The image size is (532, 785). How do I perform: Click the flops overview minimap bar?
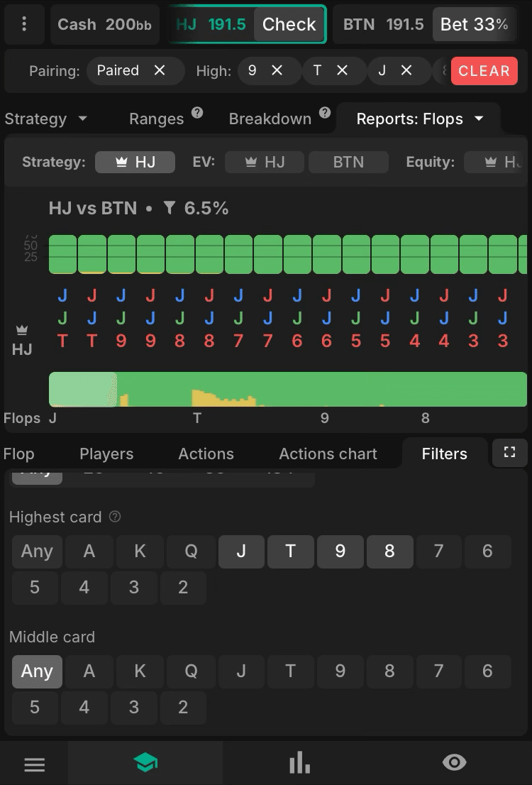[x=287, y=390]
